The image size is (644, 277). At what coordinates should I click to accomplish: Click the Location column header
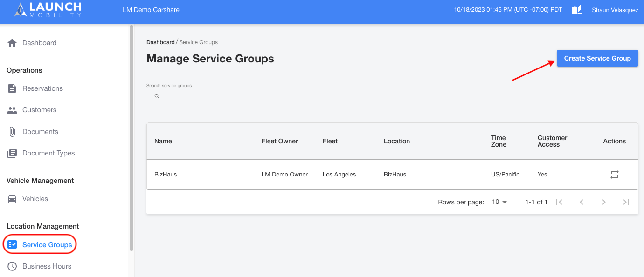pos(397,141)
